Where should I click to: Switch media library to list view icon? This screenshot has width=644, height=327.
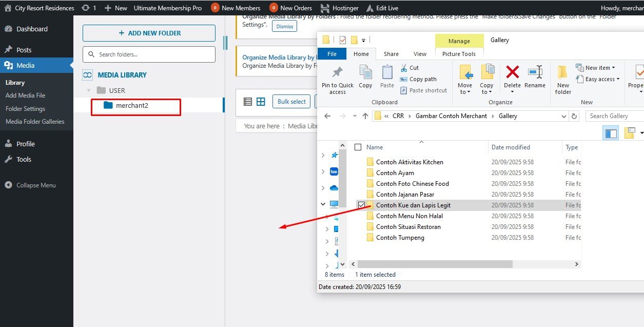[x=248, y=102]
